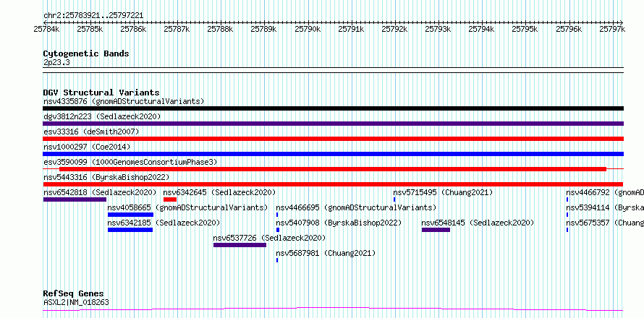
Task: Select the nsv6537726 (Sedlazeck2020) label
Action: click(x=269, y=238)
